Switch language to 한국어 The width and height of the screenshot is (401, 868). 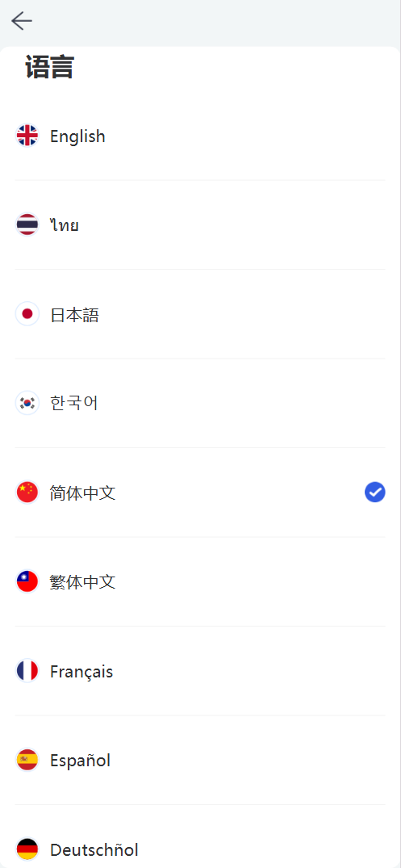[200, 403]
